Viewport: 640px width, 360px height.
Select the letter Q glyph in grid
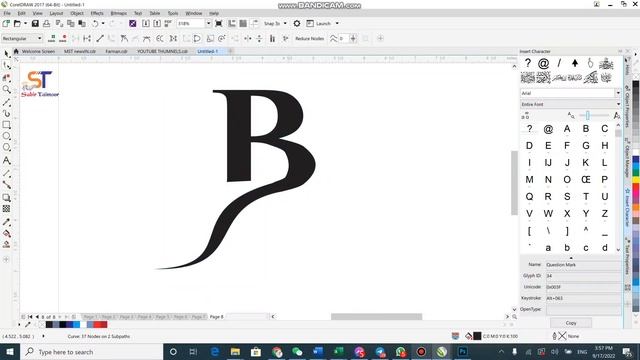[529, 197]
